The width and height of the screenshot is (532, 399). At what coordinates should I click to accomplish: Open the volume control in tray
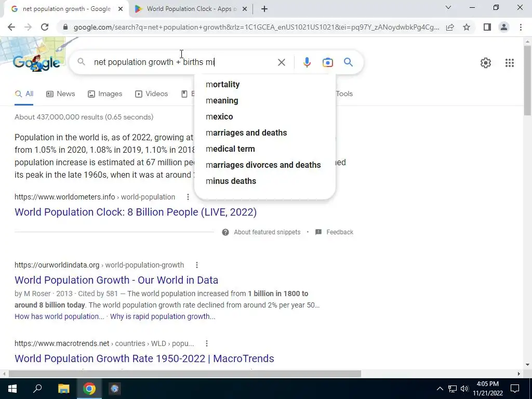[x=464, y=389]
